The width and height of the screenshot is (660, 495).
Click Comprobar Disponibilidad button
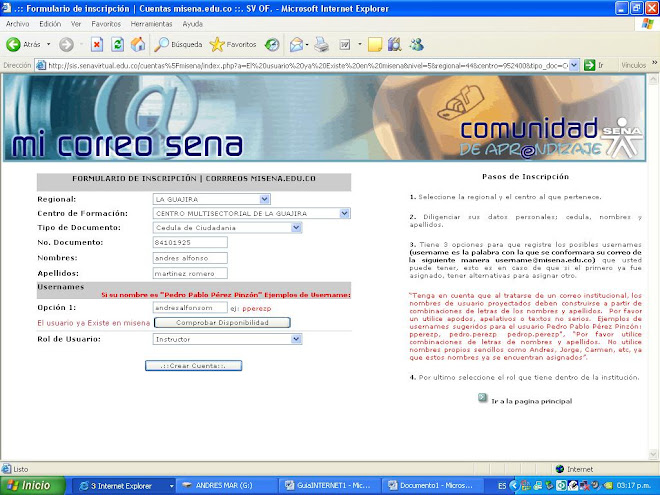[x=222, y=322]
